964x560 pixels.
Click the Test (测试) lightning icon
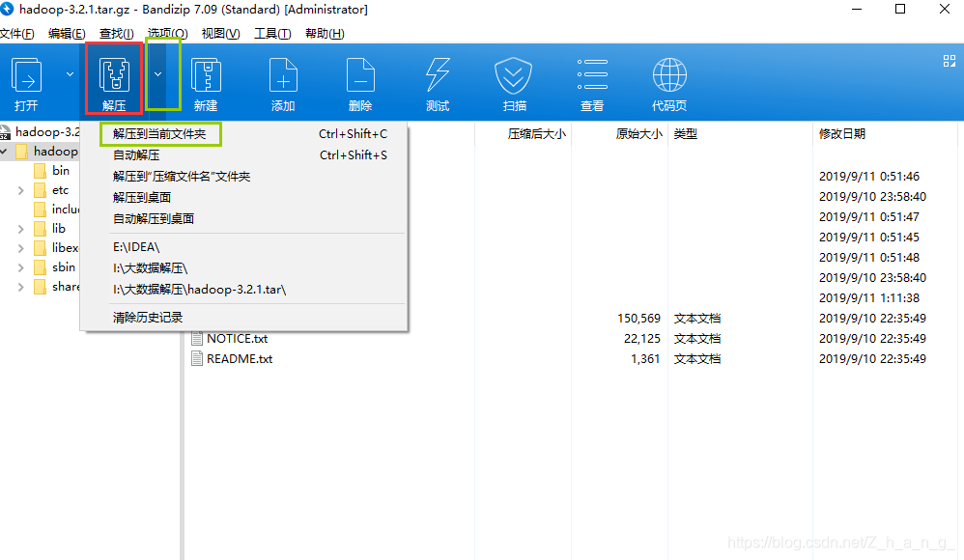pos(438,76)
